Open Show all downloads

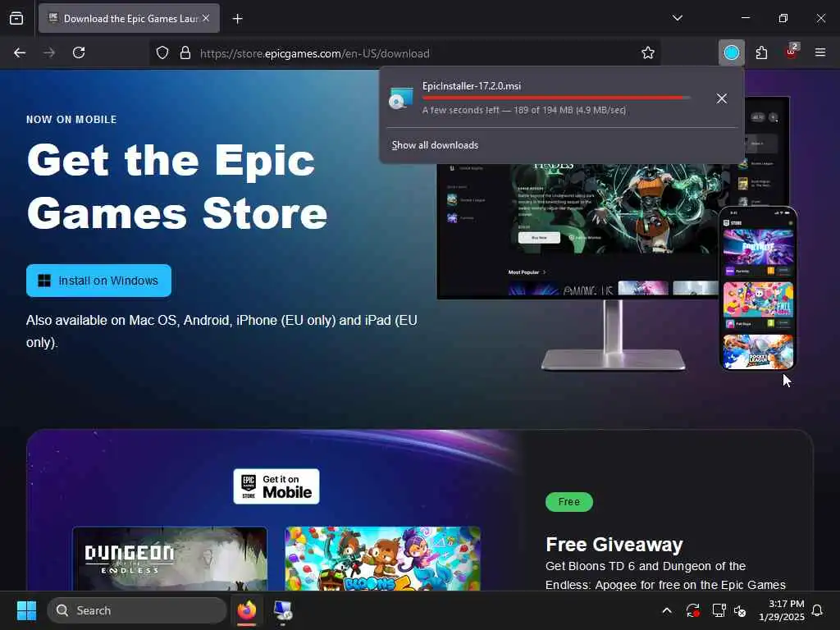435,145
